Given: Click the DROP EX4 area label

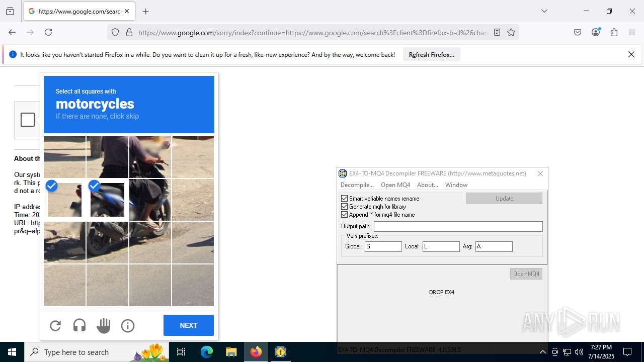Looking at the screenshot, I should (x=442, y=292).
